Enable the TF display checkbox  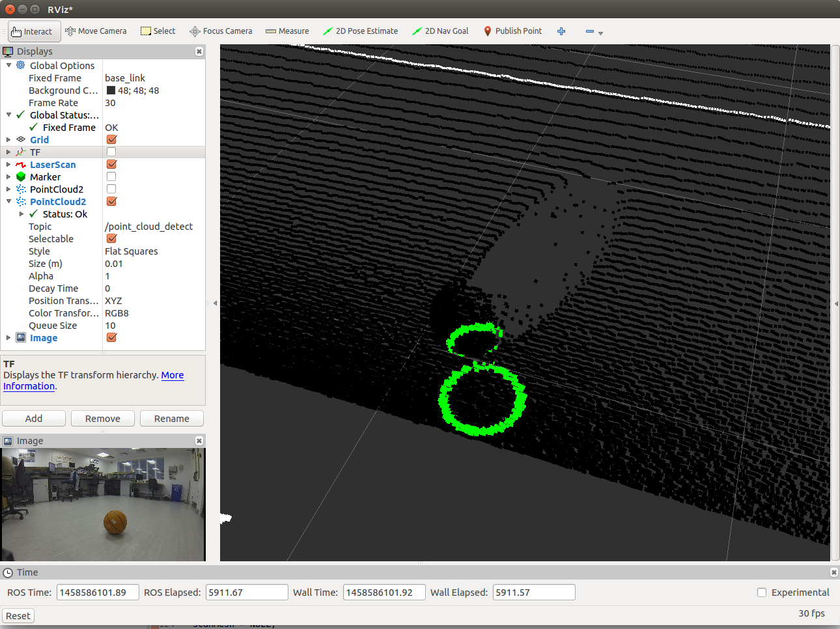[x=111, y=152]
